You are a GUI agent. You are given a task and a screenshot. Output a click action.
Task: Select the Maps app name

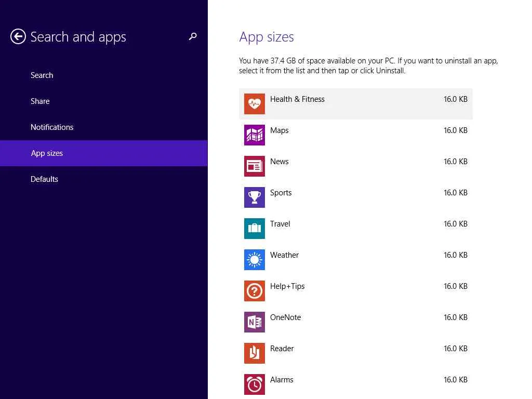tap(279, 130)
